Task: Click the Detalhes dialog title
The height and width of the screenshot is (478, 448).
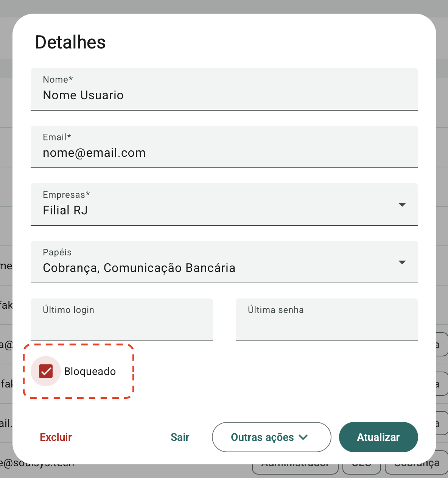Action: point(70,42)
